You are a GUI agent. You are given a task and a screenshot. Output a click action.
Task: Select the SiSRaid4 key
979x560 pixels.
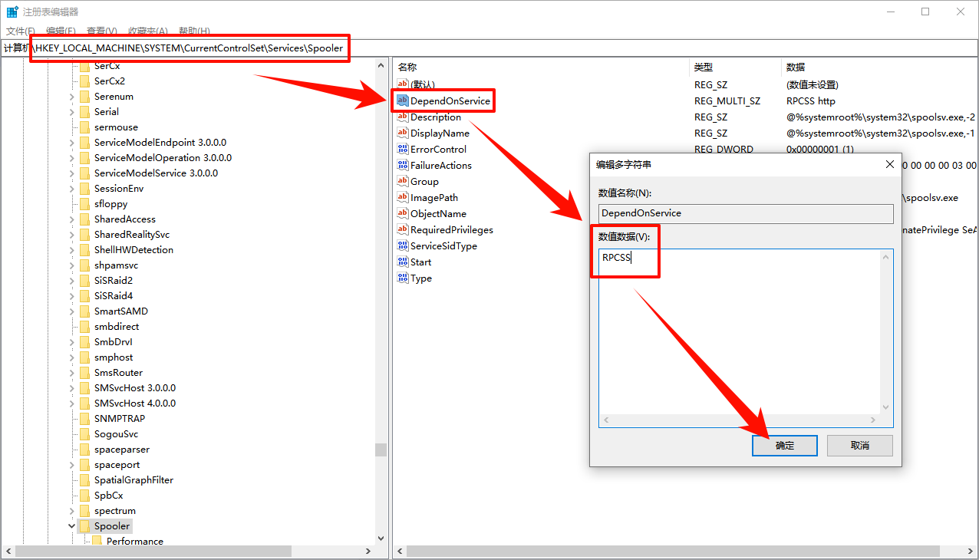click(x=114, y=296)
